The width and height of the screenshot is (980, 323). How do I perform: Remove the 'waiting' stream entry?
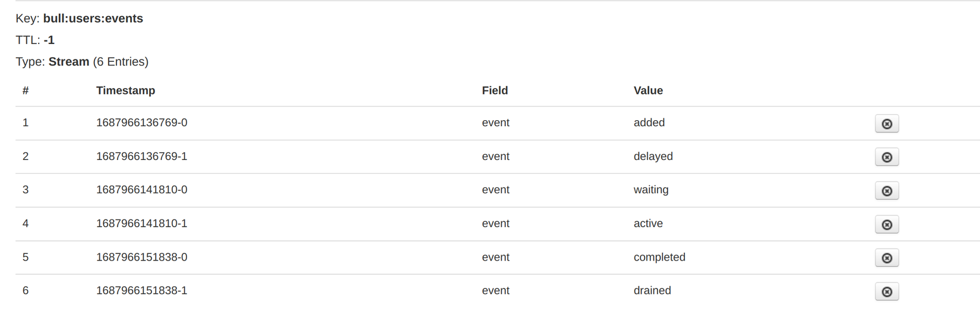886,191
